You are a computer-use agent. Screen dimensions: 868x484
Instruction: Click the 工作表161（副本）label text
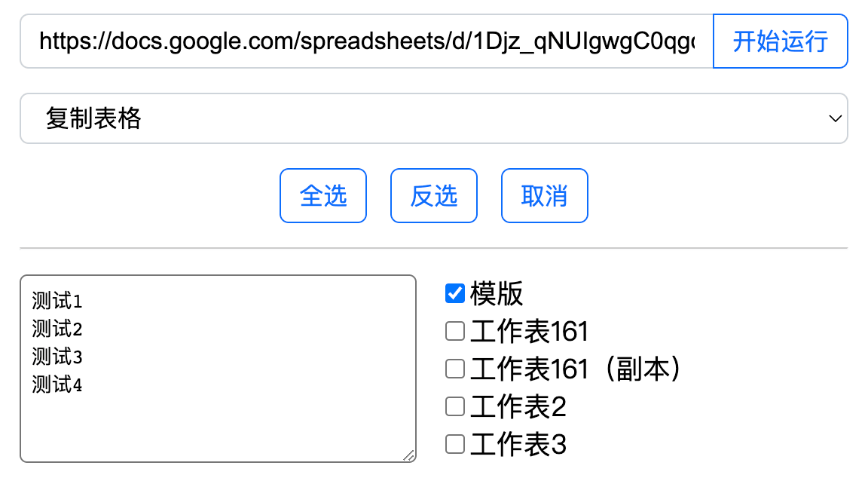pos(576,369)
